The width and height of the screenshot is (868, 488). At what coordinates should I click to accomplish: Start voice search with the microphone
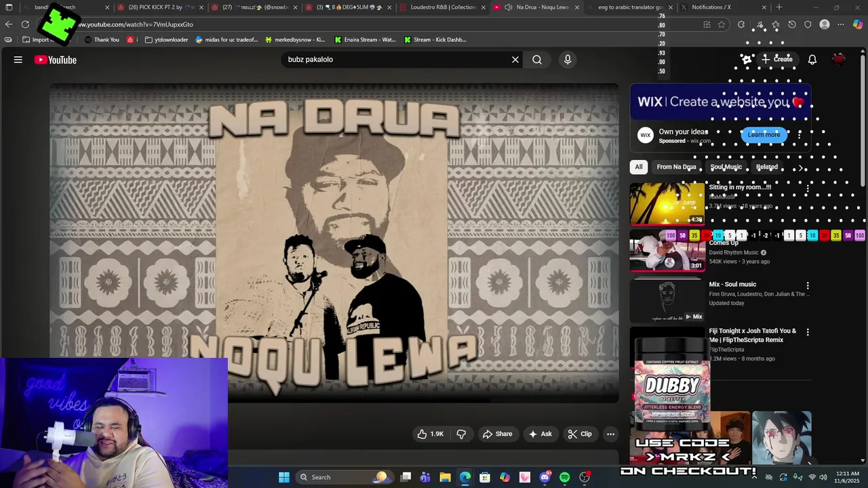pos(568,60)
